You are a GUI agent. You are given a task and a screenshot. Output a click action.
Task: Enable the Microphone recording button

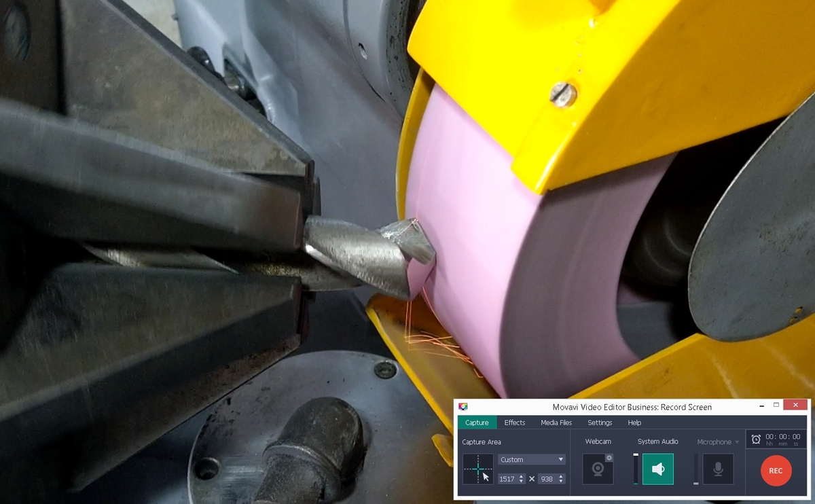point(718,469)
